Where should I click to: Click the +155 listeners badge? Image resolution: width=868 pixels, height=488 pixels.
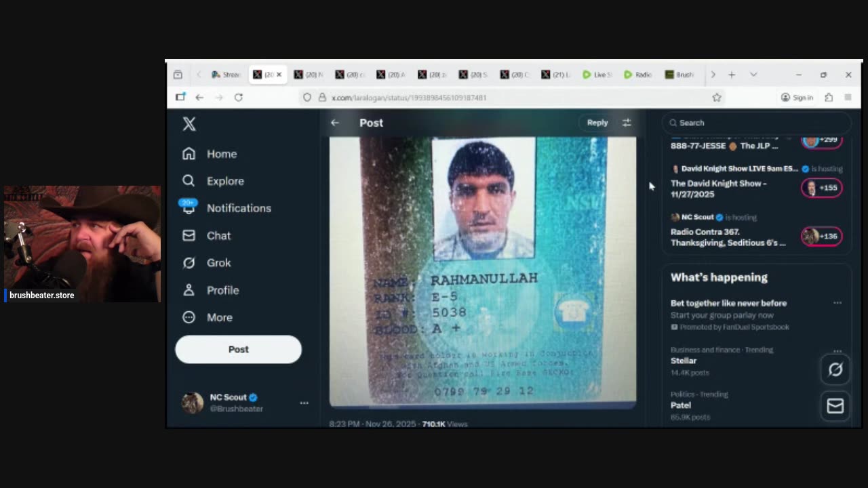coord(822,188)
